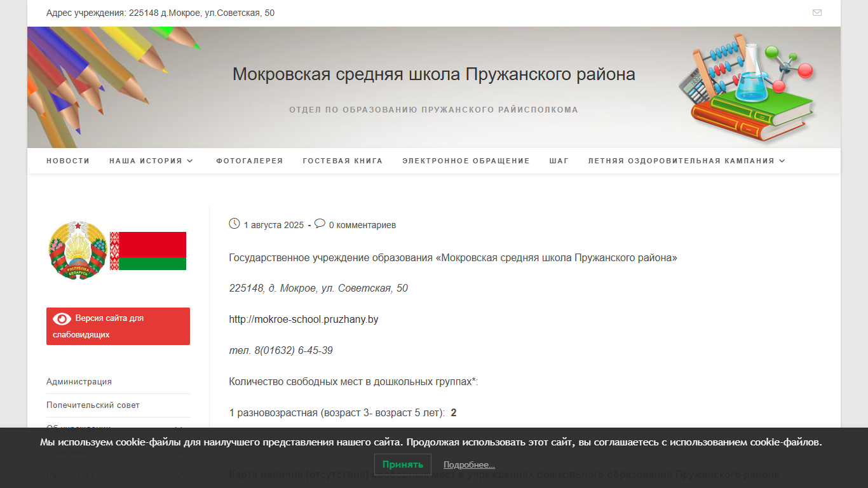Expand the Летняя оздоровительная кампания chevron
This screenshot has height=488, width=868.
coord(782,161)
